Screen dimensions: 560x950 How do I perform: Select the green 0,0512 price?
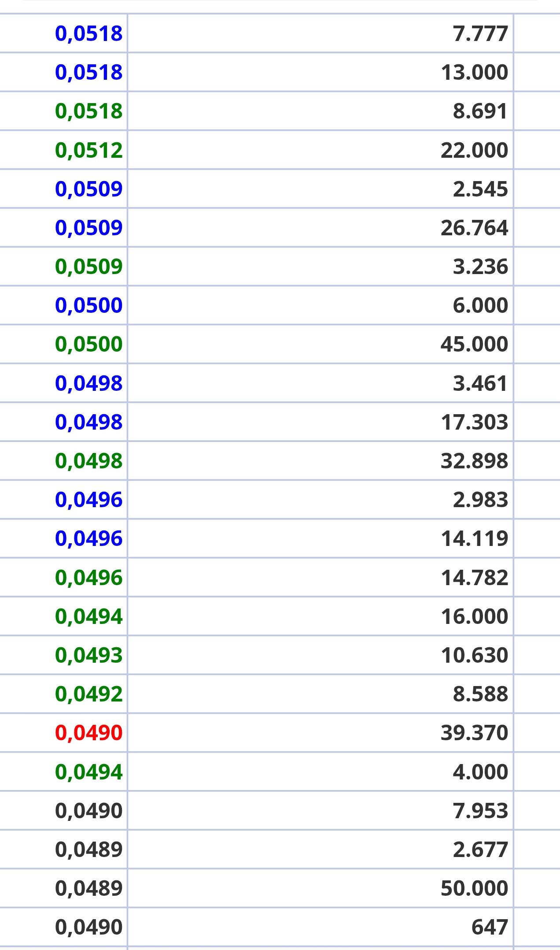tap(88, 150)
